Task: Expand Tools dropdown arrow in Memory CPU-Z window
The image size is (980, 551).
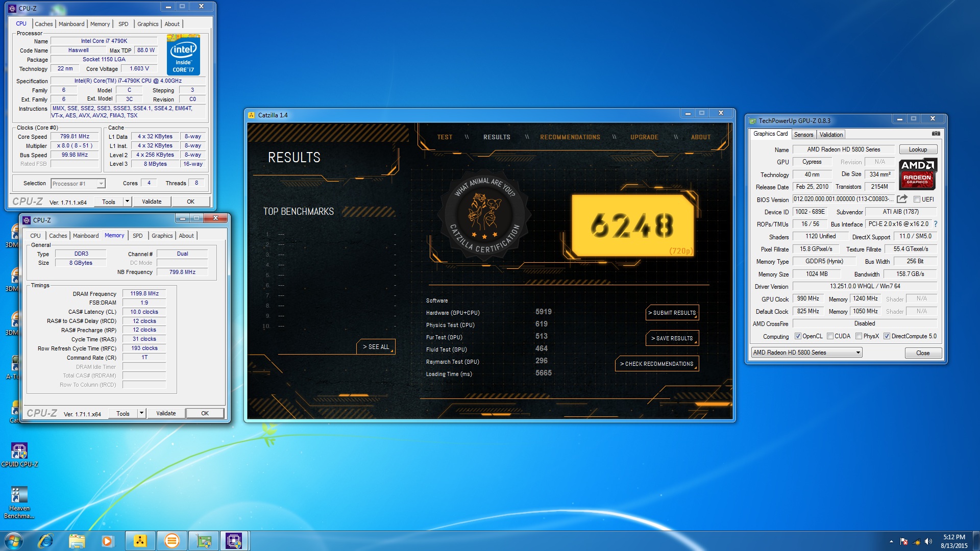Action: [141, 413]
